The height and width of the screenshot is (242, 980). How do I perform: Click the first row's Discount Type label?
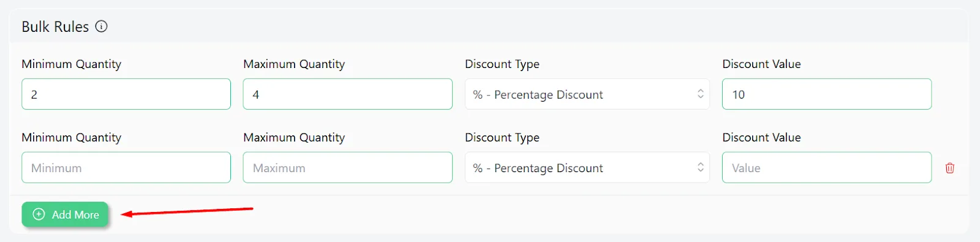pyautogui.click(x=502, y=64)
